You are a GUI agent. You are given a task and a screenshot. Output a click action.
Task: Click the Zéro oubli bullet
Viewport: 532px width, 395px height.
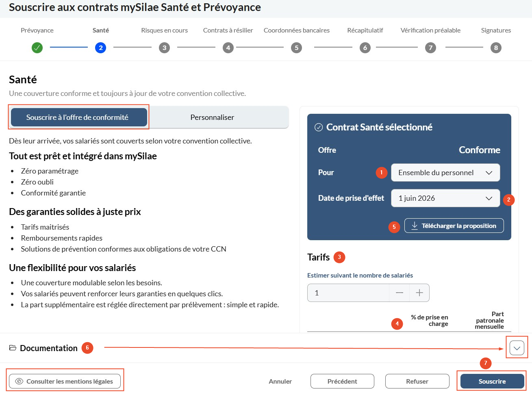pos(37,182)
